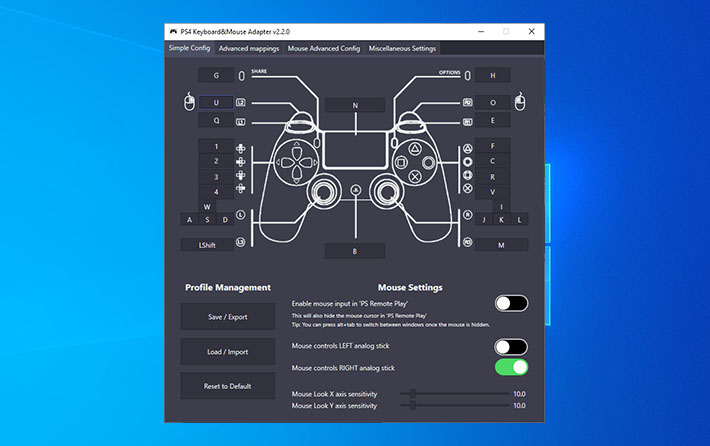The width and height of the screenshot is (710, 446).
Task: Switch to the Simple Config tab
Action: click(x=189, y=48)
